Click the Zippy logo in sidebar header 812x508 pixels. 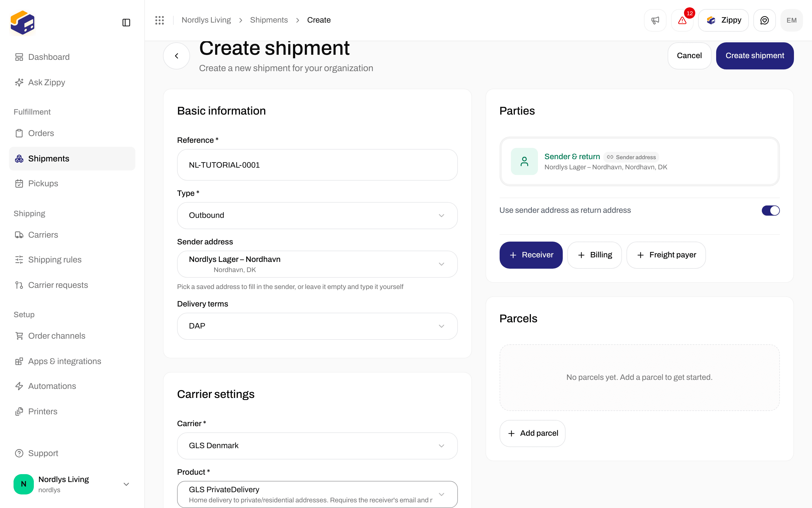click(x=23, y=23)
